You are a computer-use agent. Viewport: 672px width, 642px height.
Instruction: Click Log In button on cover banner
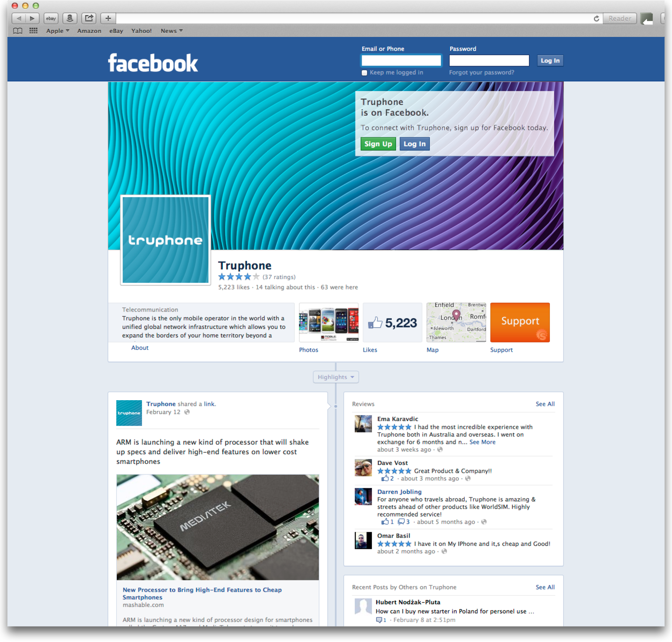tap(415, 144)
